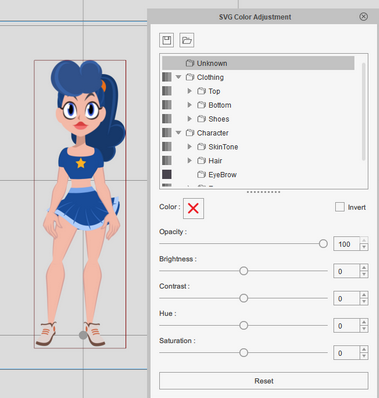The height and width of the screenshot is (398, 379).
Task: Select the Hair tree item
Action: click(x=215, y=161)
